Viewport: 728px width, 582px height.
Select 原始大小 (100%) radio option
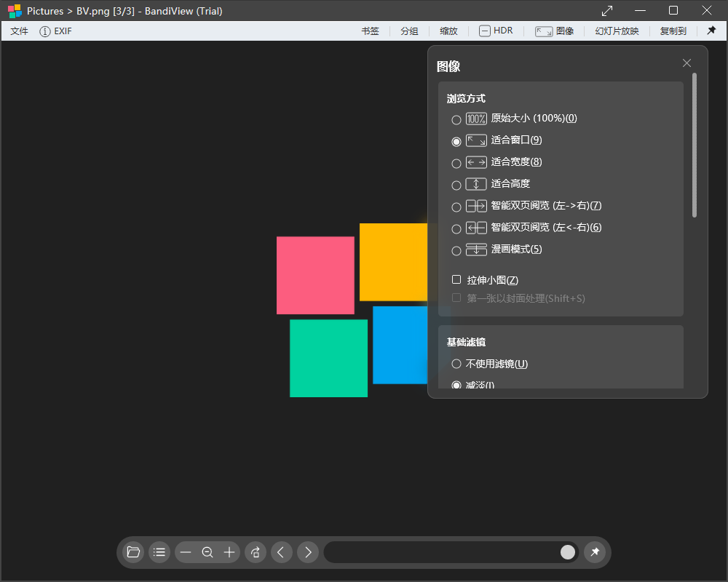pyautogui.click(x=456, y=120)
